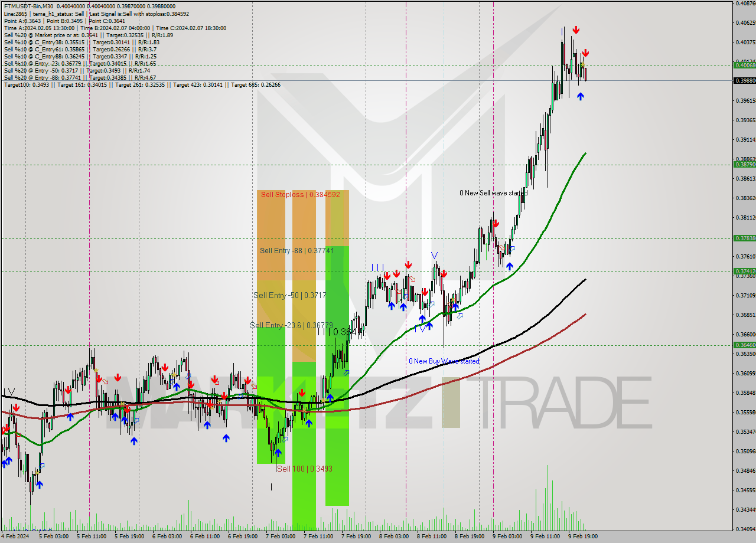
Task: Click the 'Line:2865 | tema_h1_status: Sell' info line
Action: [96, 14]
